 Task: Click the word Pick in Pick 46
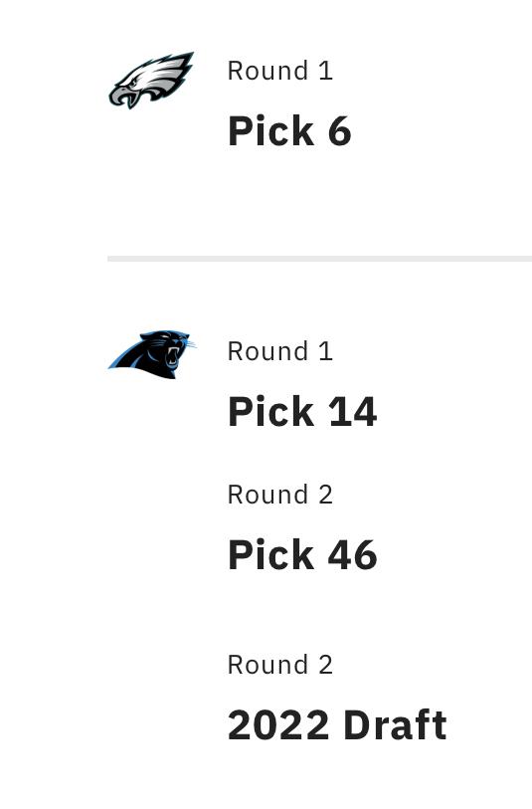[x=271, y=555]
